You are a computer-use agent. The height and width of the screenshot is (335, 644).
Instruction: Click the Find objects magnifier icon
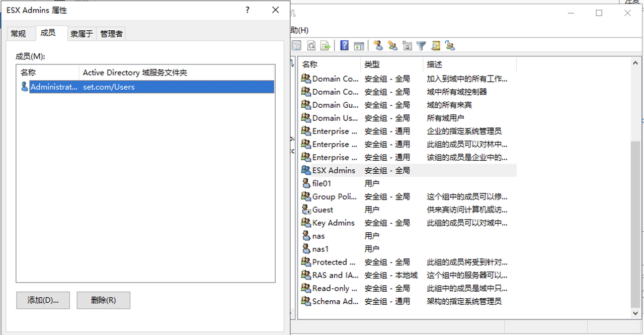tap(436, 46)
